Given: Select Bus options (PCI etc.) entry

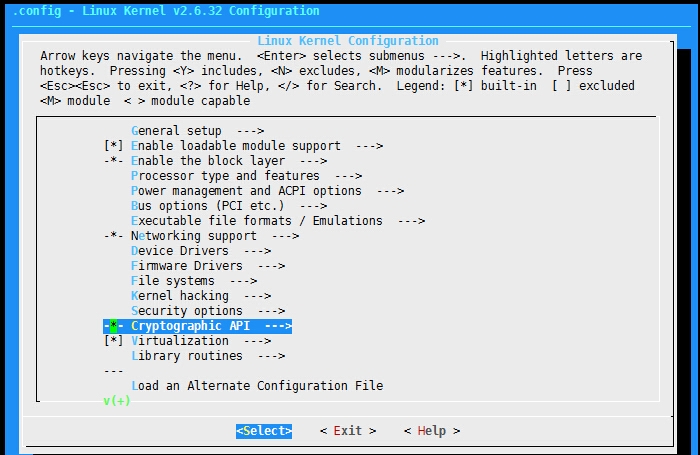Looking at the screenshot, I should pyautogui.click(x=229, y=206).
